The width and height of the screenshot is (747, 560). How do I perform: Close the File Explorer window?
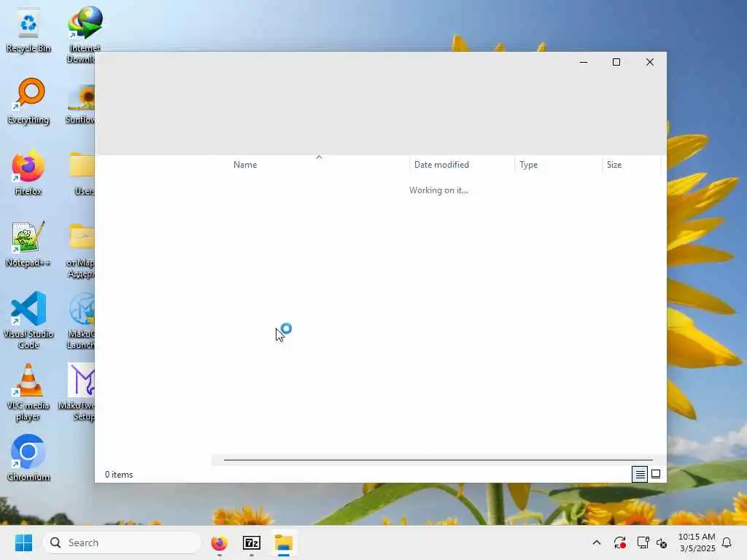[650, 63]
